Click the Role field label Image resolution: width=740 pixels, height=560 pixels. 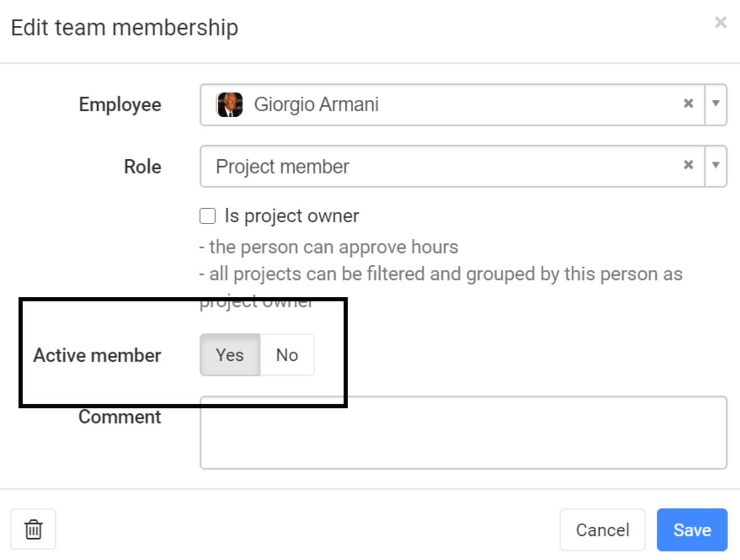click(143, 167)
